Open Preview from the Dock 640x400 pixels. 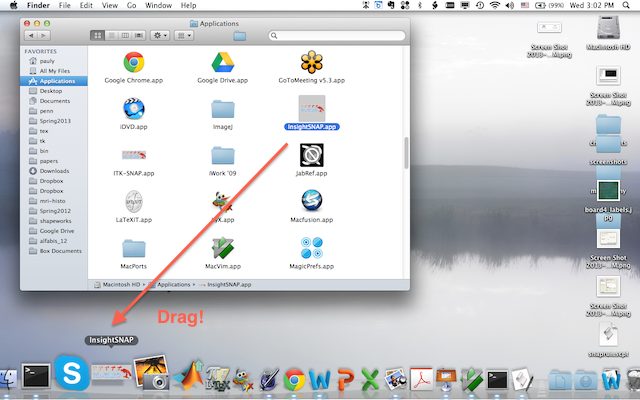(396, 379)
